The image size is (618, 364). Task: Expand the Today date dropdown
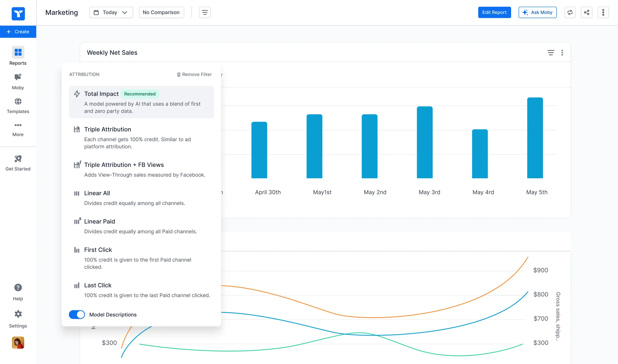[111, 12]
